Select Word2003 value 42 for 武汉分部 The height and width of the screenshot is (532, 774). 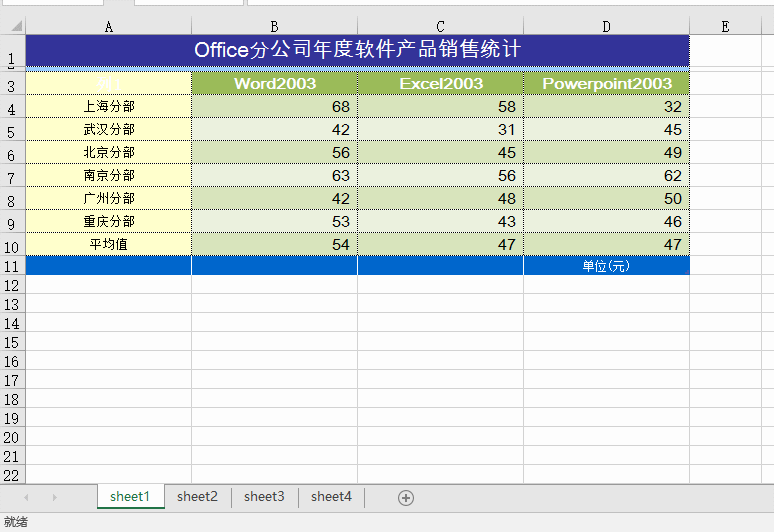pyautogui.click(x=274, y=129)
